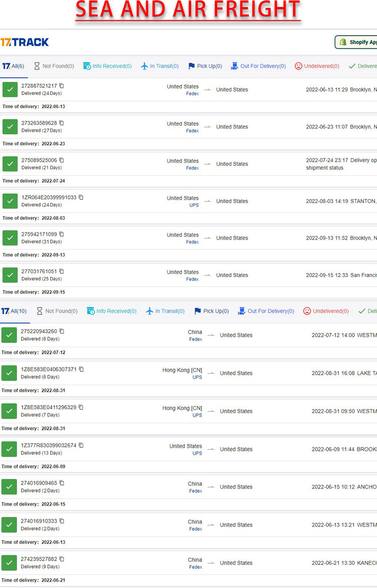The image size is (377, 588).
Task: Open the Shopify App button
Action: pos(356,42)
